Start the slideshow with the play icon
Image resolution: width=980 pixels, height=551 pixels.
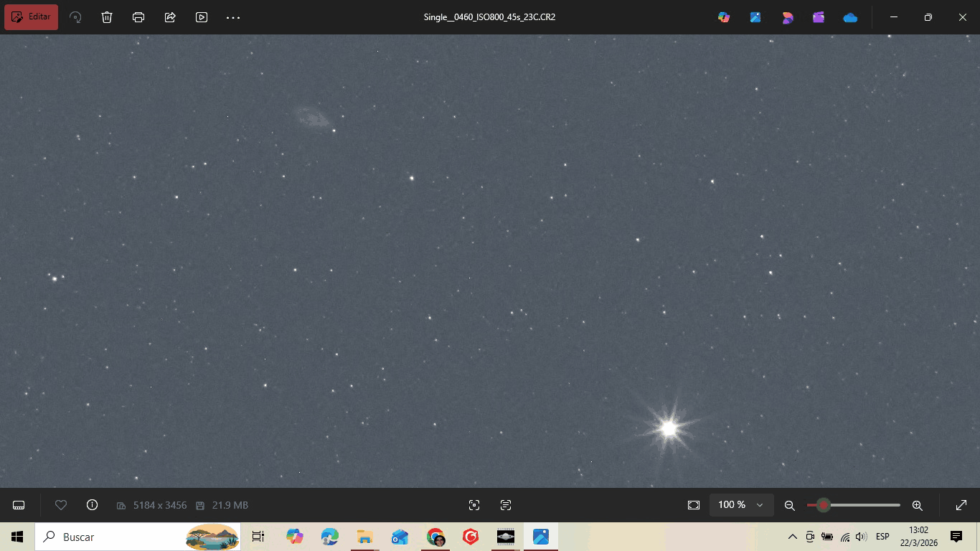coord(202,17)
